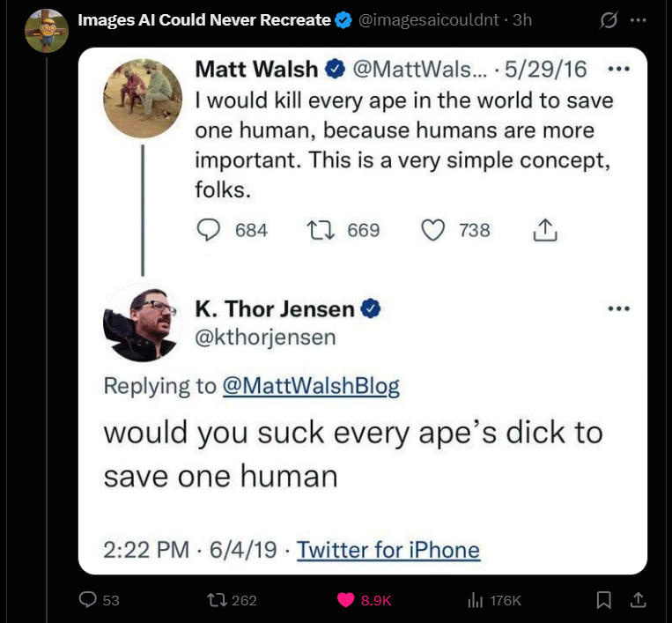This screenshot has width=672, height=623.
Task: Click the @MattWalshBlog mention link
Action: pyautogui.click(x=311, y=385)
